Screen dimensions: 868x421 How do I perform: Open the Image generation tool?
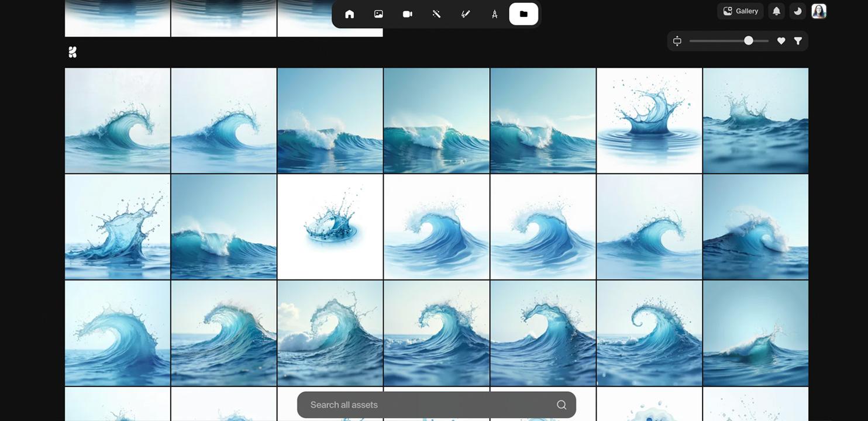tap(378, 14)
